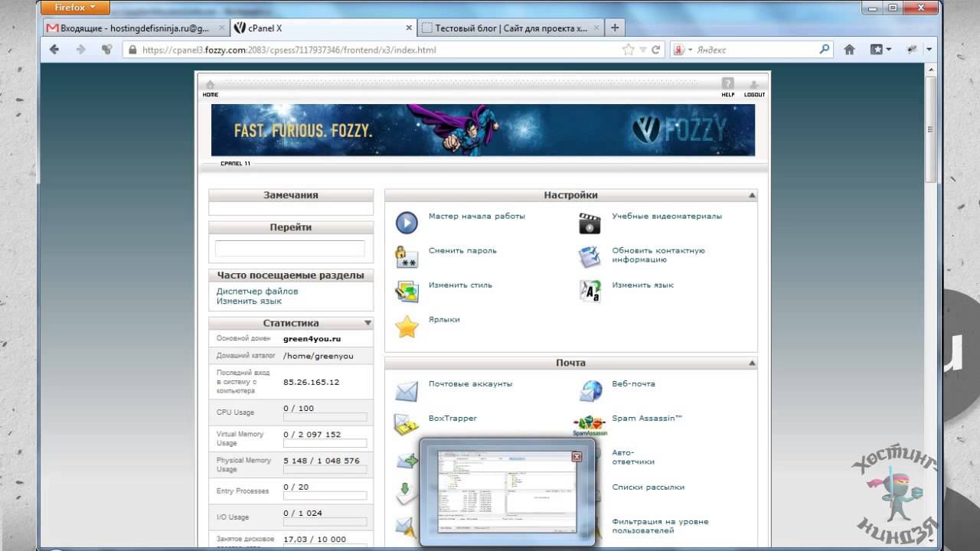Screen dimensions: 980x551
Task: Click the Physical Memory value 5 148 / 1 048 576
Action: (x=322, y=461)
